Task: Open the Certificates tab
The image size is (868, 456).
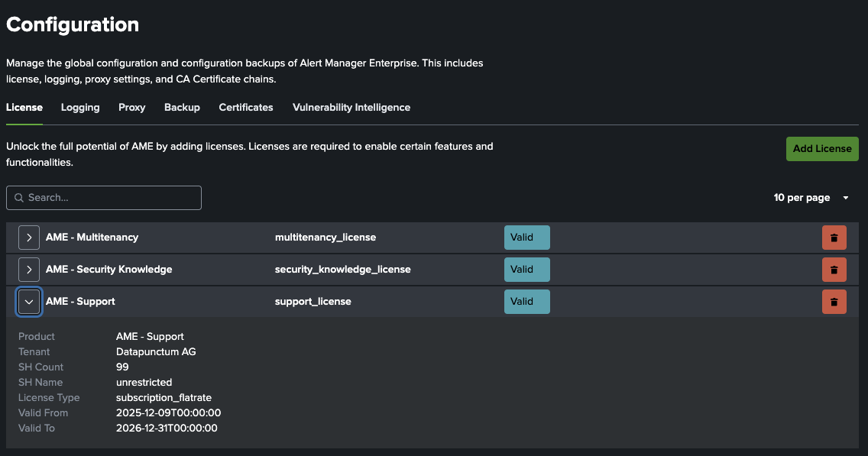Action: click(245, 107)
